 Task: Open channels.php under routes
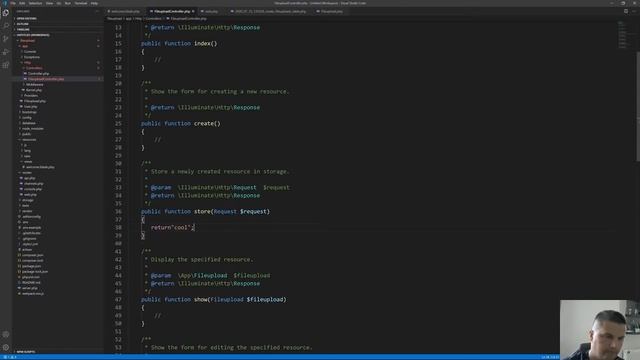33,184
